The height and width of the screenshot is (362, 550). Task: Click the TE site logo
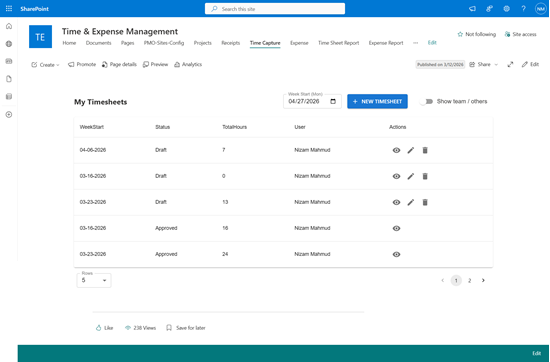pyautogui.click(x=40, y=36)
